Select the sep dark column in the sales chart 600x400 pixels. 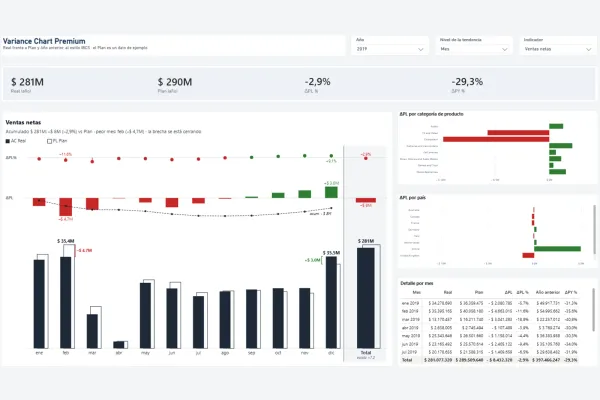(x=251, y=319)
